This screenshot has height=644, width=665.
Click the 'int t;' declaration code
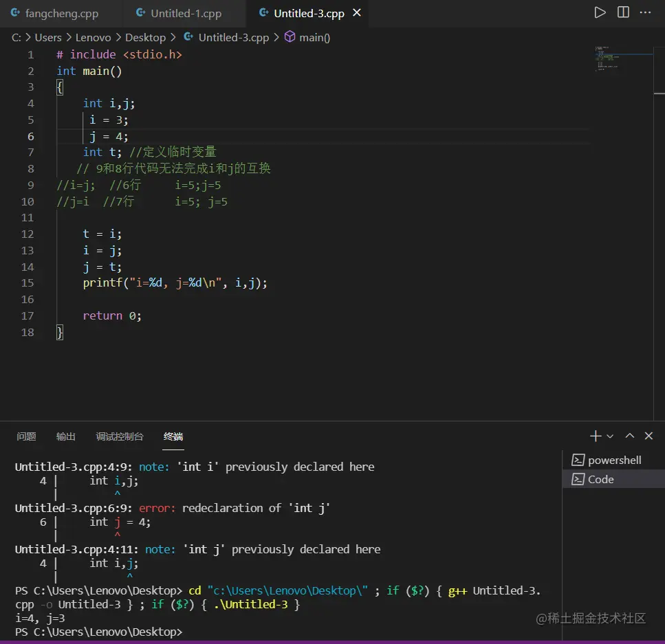[102, 152]
